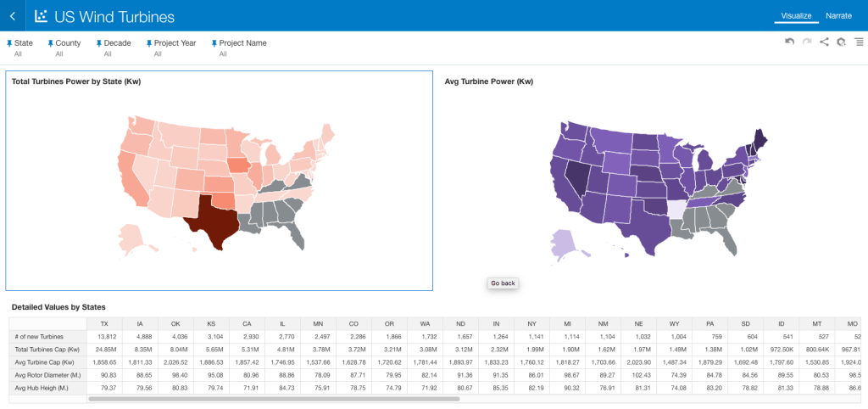Click the TX column header in table

(x=104, y=324)
